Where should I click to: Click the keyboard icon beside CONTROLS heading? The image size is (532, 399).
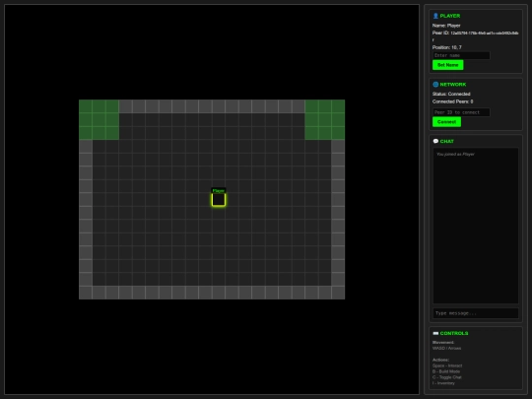[x=435, y=333]
